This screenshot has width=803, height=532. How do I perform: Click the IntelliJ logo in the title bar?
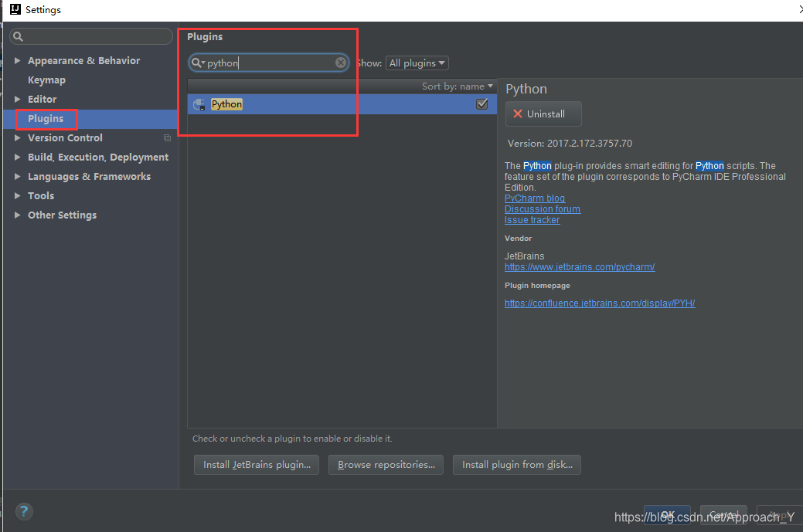point(15,9)
